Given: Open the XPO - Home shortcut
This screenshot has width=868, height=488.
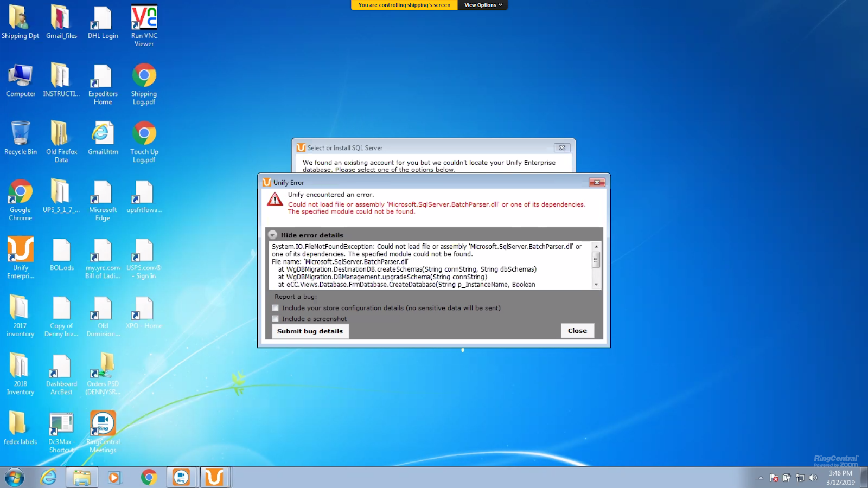Looking at the screenshot, I should (144, 312).
